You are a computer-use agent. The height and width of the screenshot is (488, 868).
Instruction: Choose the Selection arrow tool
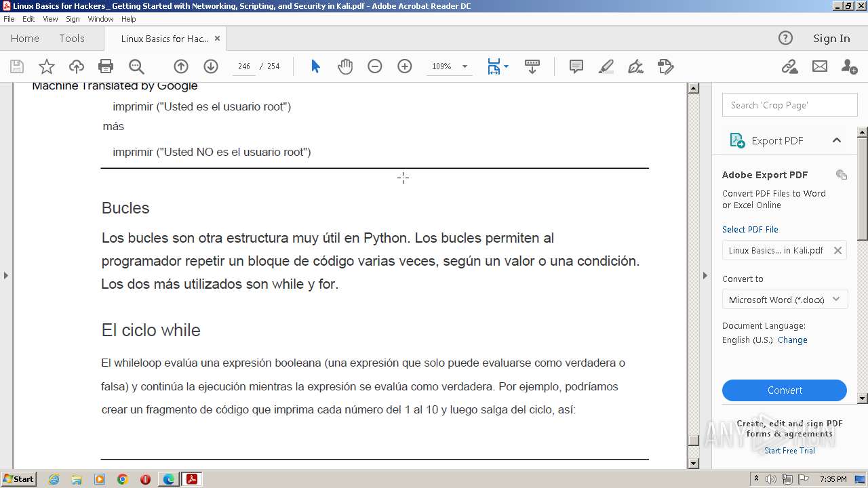[x=315, y=66]
